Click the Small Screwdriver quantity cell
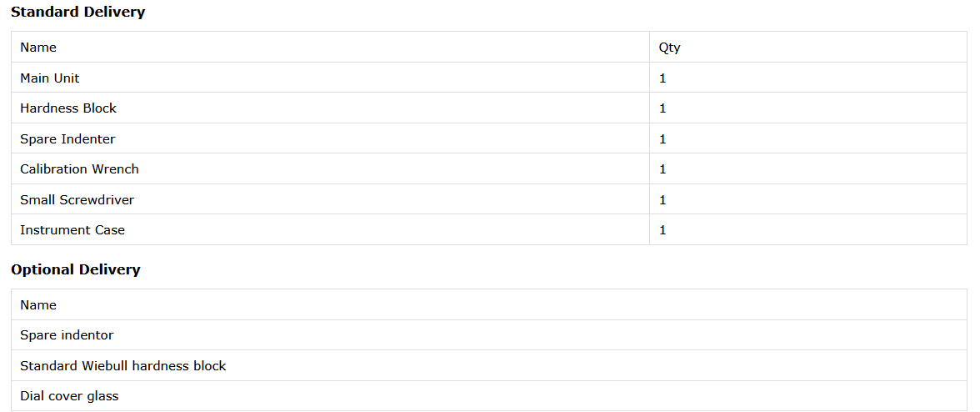 tap(662, 199)
